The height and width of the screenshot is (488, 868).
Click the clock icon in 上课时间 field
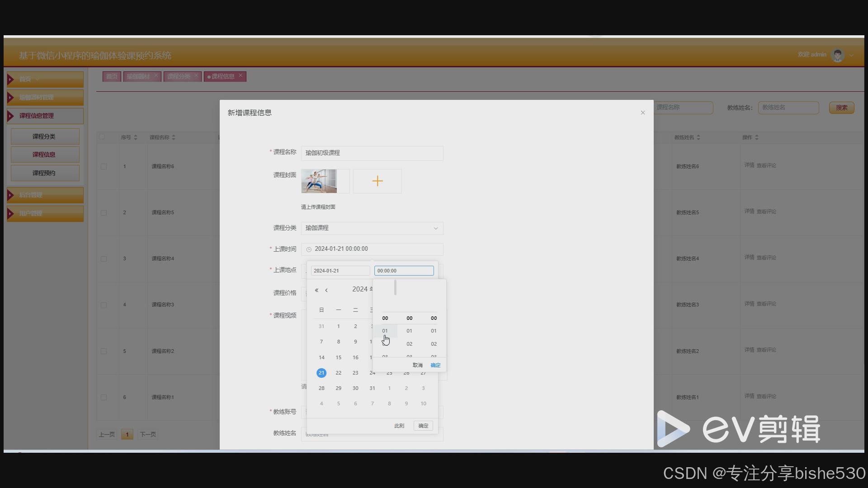click(309, 249)
